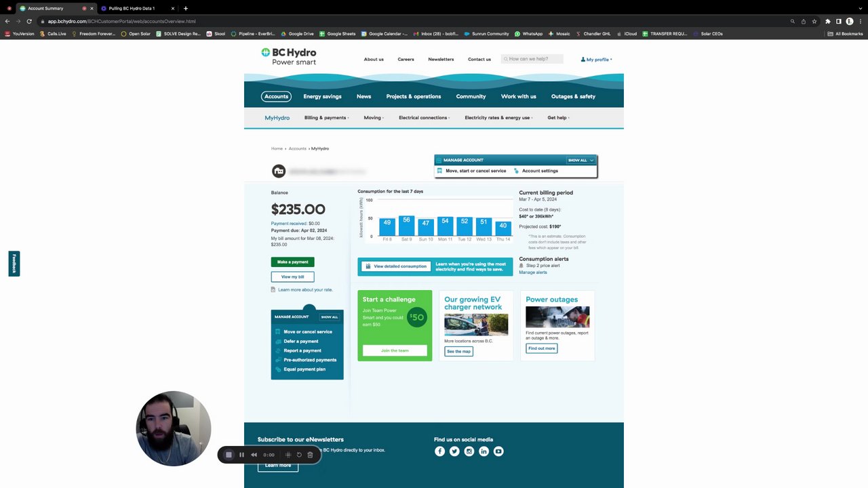This screenshot has height=488, width=868.
Task: Expand Electrical connections submenu
Action: pyautogui.click(x=424, y=118)
